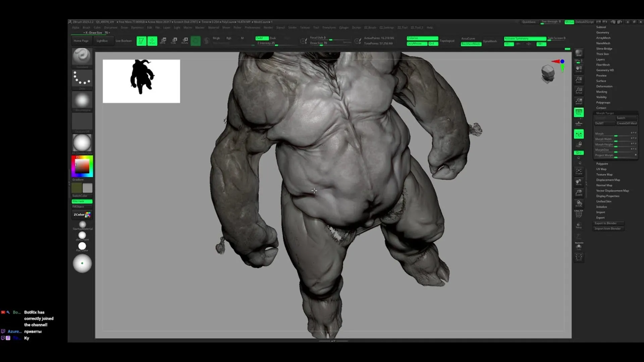Toggle the Floor grid button

coord(579,123)
